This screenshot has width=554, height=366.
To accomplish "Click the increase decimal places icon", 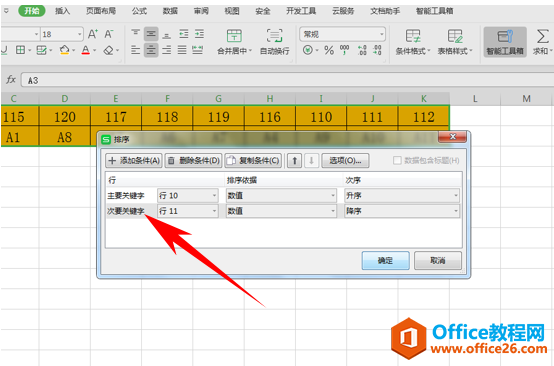I will point(362,50).
